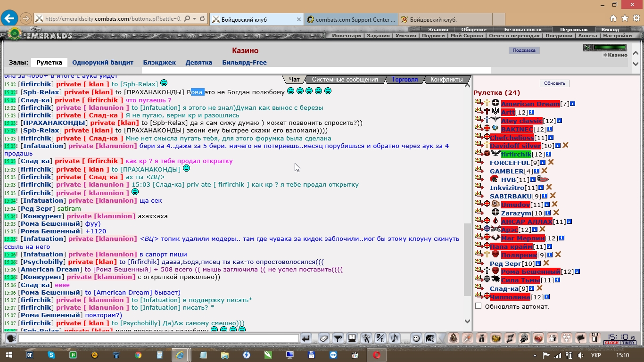Open the smiley emoticons picker
644x362 pixels.
point(416,338)
